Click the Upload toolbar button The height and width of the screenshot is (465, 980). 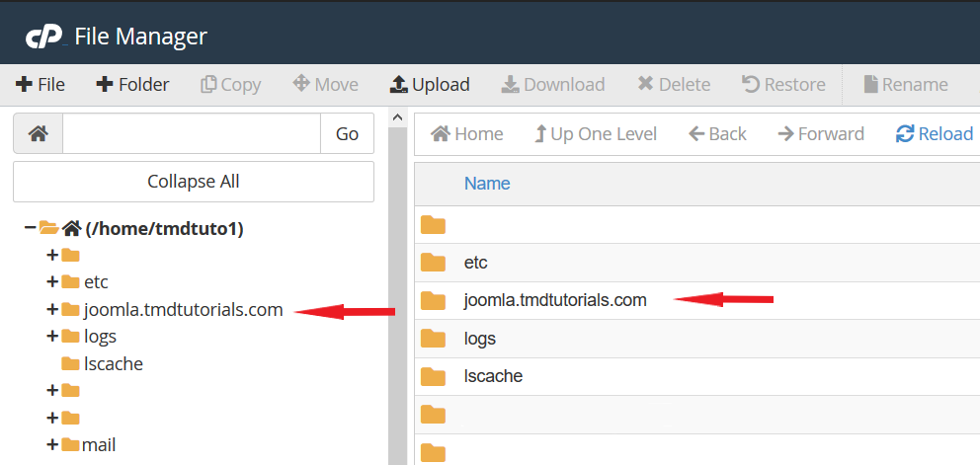tap(430, 84)
